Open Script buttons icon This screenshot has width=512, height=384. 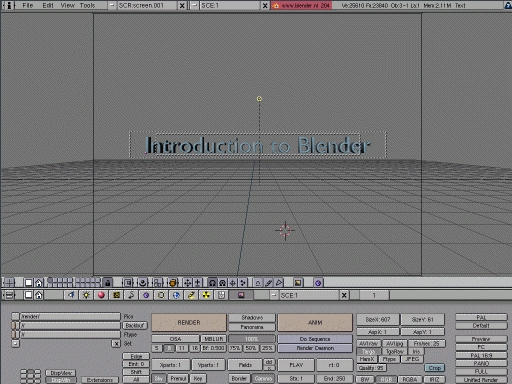pos(221,295)
